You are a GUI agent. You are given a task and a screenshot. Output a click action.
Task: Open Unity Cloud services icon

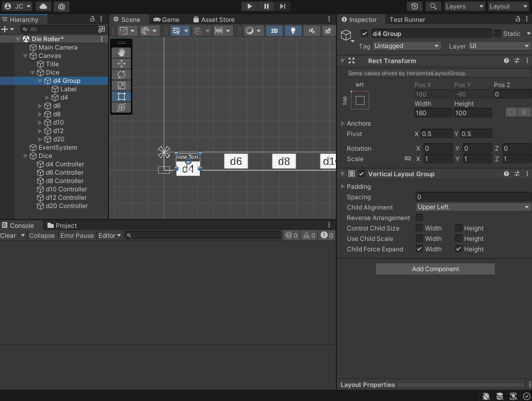43,6
